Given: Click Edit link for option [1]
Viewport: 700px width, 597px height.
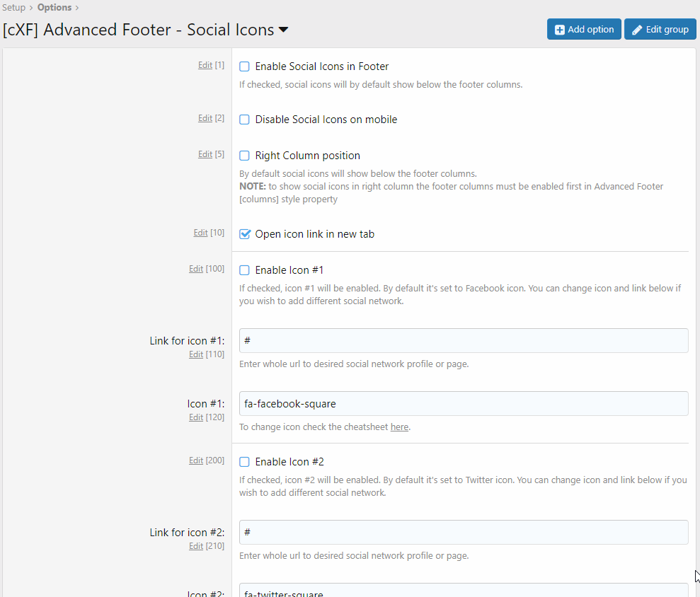Looking at the screenshot, I should click(205, 65).
